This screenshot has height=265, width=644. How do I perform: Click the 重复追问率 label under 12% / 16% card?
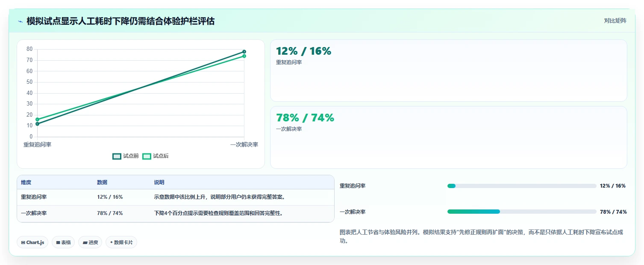tap(289, 62)
